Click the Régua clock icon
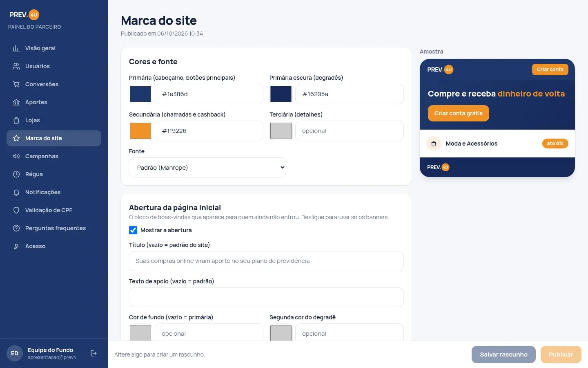Viewport: 588px width, 368px height. [x=16, y=174]
